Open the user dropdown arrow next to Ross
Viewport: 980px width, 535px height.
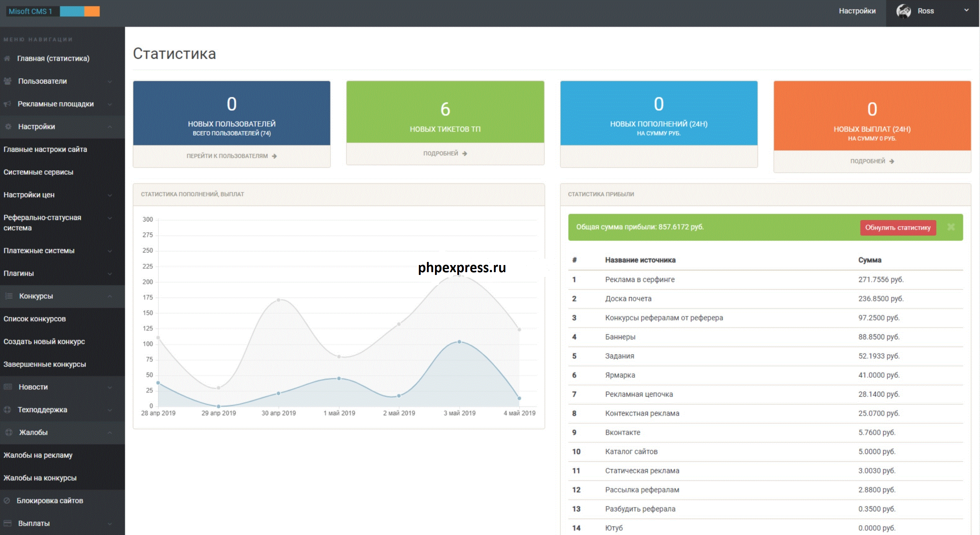click(x=966, y=10)
